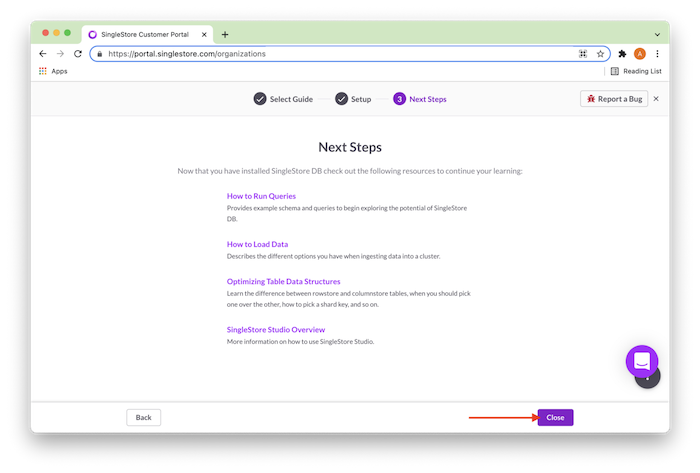Open the Apps grid shortcut
Screen dimensions: 700x473
click(53, 71)
